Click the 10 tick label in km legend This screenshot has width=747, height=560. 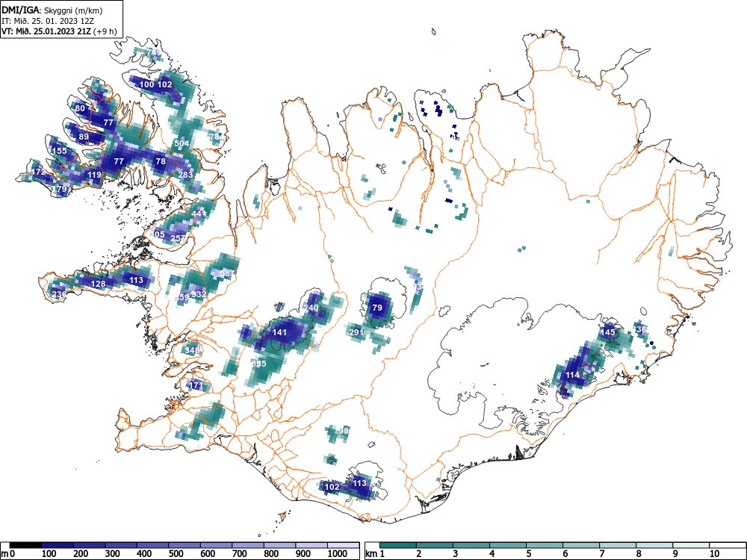[x=713, y=554]
